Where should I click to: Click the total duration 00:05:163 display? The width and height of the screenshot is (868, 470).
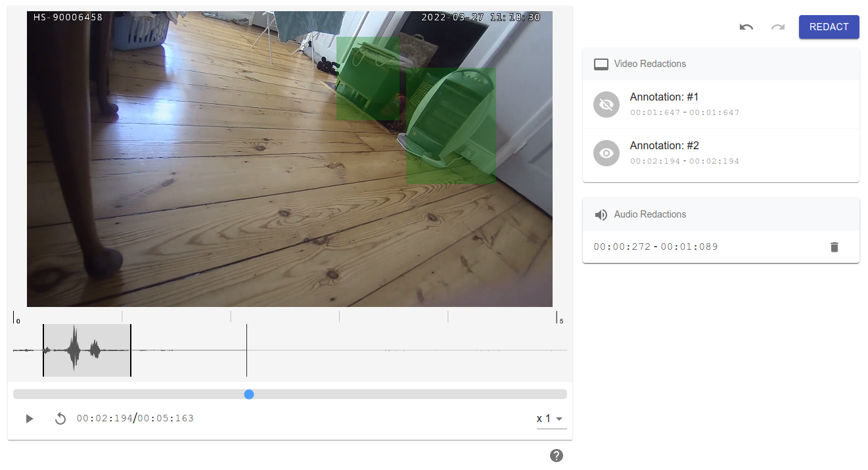[166, 419]
